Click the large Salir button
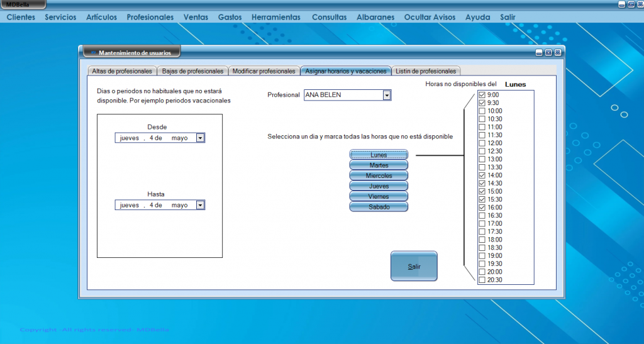The width and height of the screenshot is (644, 344). (x=414, y=267)
